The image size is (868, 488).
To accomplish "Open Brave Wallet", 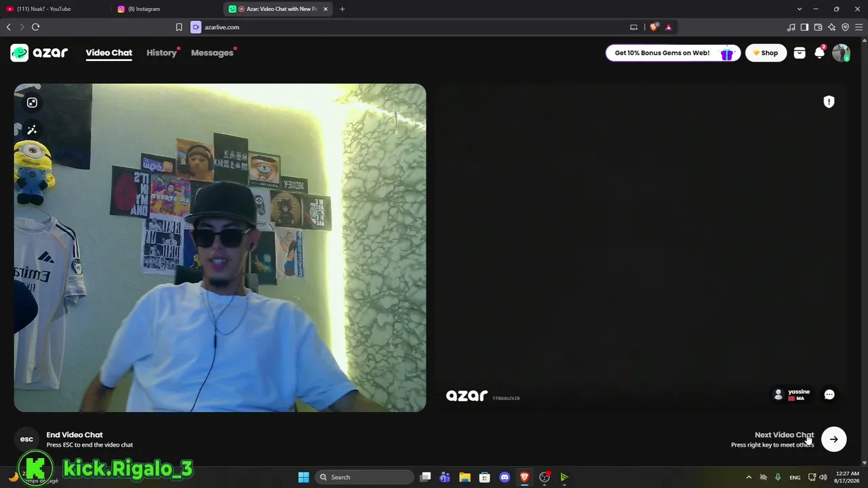I will tap(818, 27).
